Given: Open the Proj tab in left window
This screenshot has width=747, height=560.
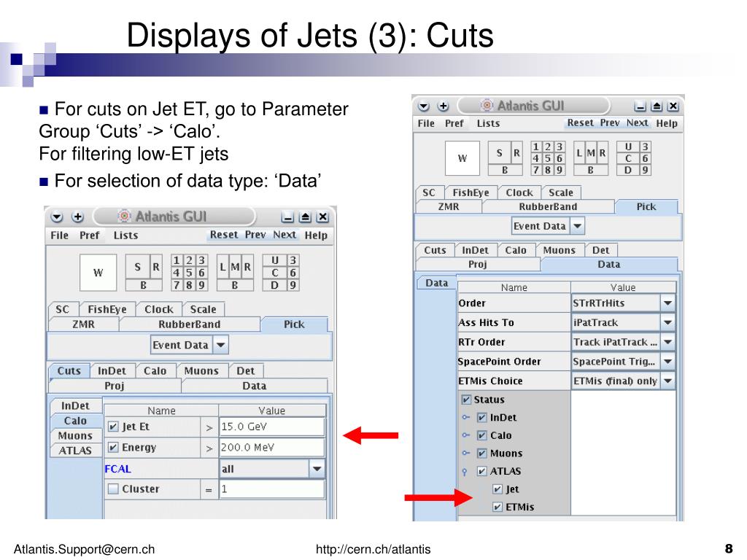Looking at the screenshot, I should pyautogui.click(x=115, y=386).
